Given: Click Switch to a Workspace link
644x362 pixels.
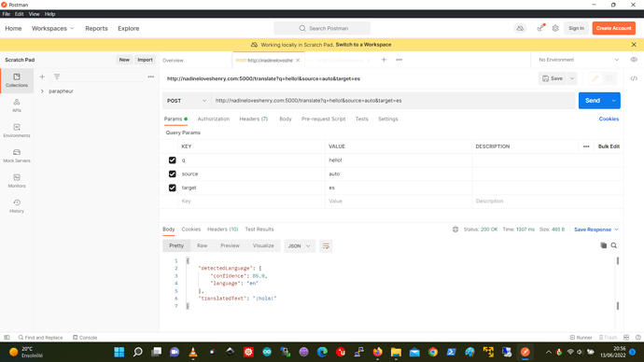Looking at the screenshot, I should [x=363, y=45].
